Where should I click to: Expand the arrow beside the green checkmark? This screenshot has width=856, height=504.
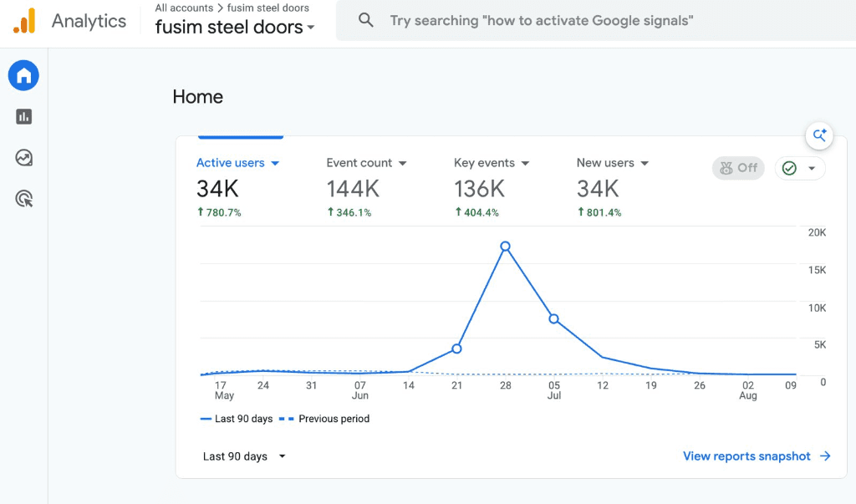coord(812,168)
